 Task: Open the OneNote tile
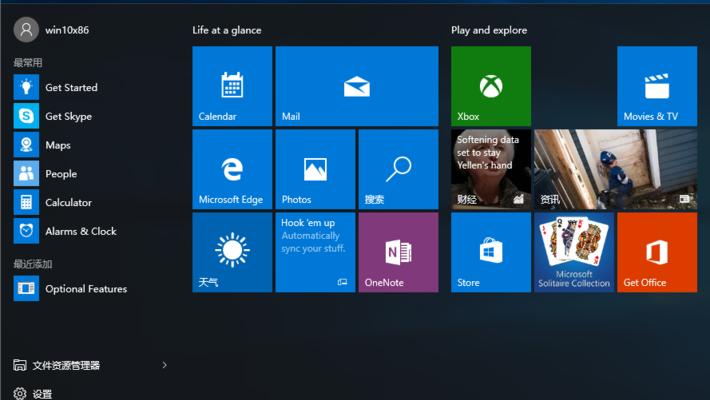pos(398,252)
